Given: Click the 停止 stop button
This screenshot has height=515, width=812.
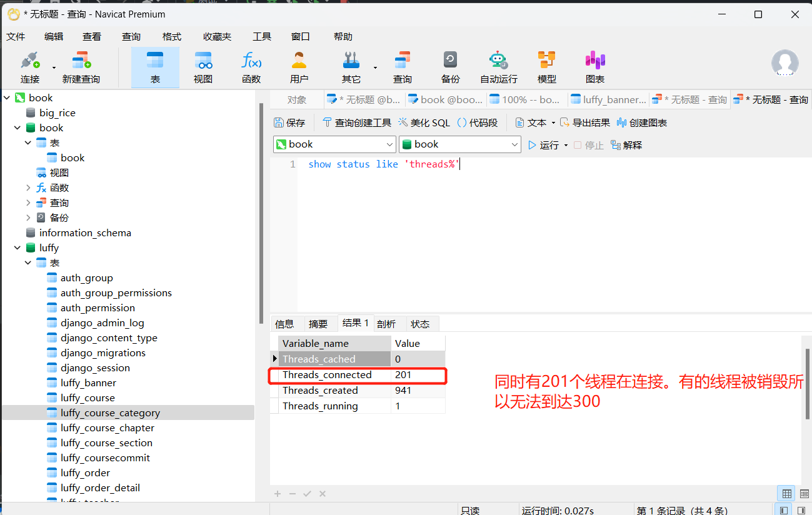Looking at the screenshot, I should coord(588,145).
